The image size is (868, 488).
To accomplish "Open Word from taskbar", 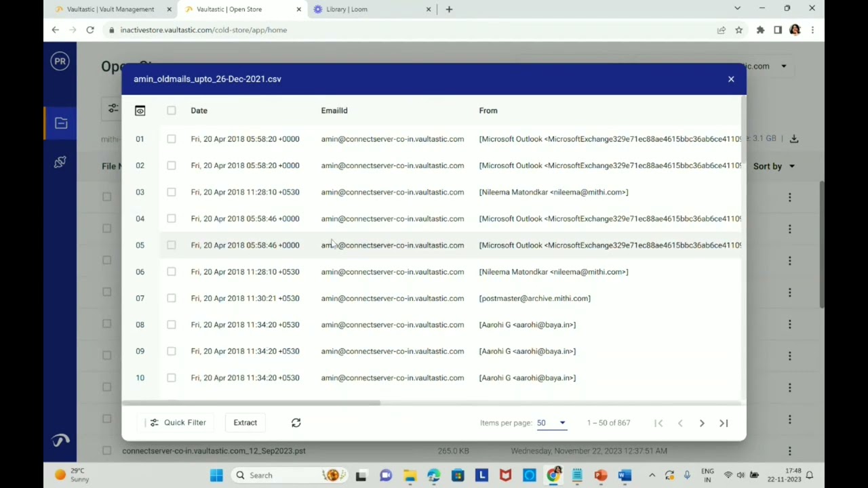I will point(625,476).
